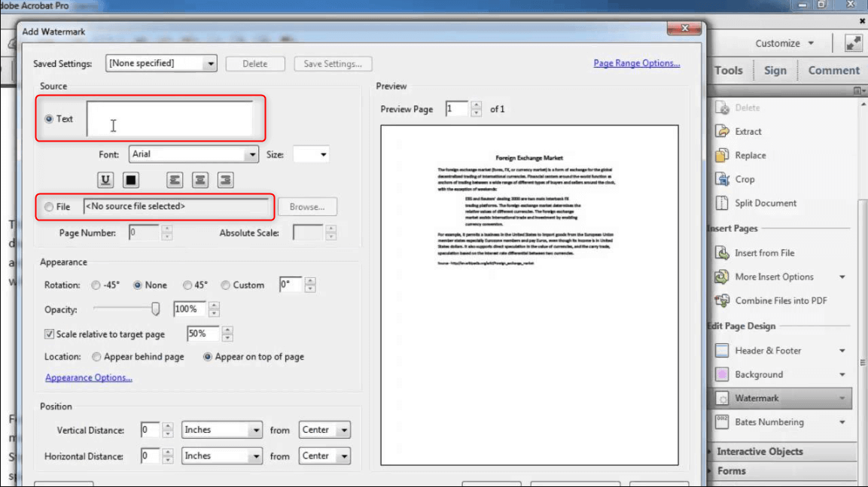The width and height of the screenshot is (868, 487).
Task: Increase Vertical Distance with up stepper
Action: (168, 426)
